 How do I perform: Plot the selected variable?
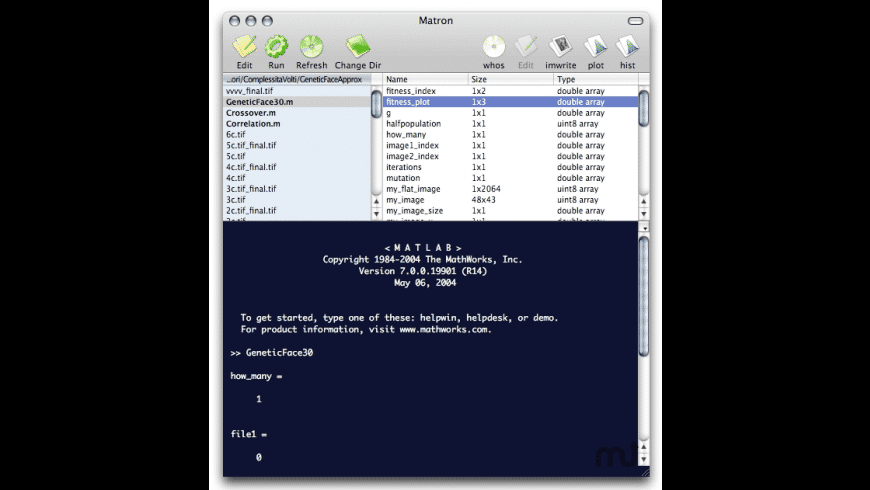point(596,51)
